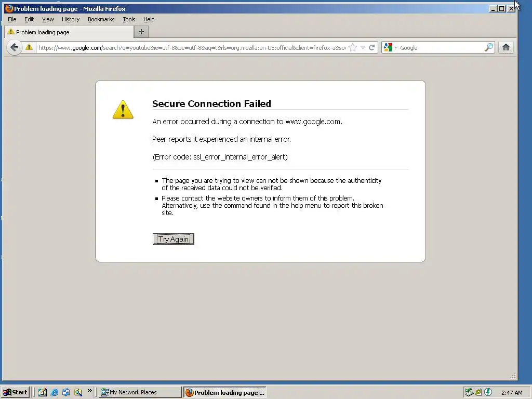532x399 pixels.
Task: Click into the URL address field
Action: pyautogui.click(x=192, y=47)
